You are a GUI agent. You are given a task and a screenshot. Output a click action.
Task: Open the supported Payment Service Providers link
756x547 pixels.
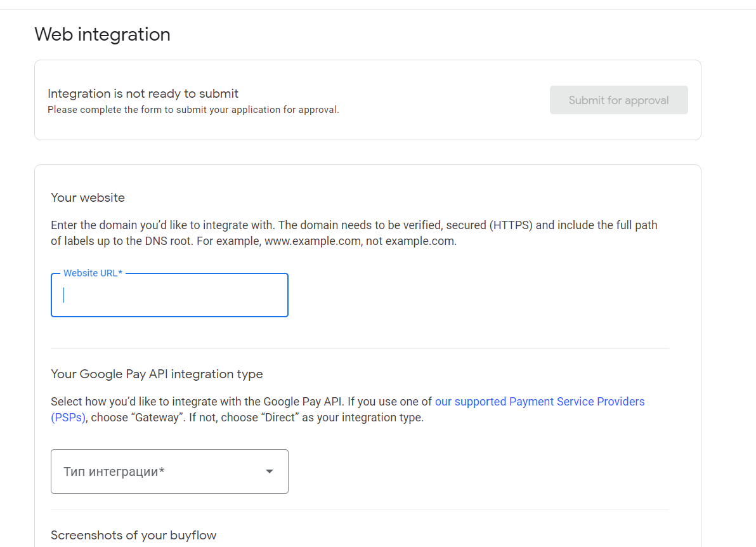539,402
